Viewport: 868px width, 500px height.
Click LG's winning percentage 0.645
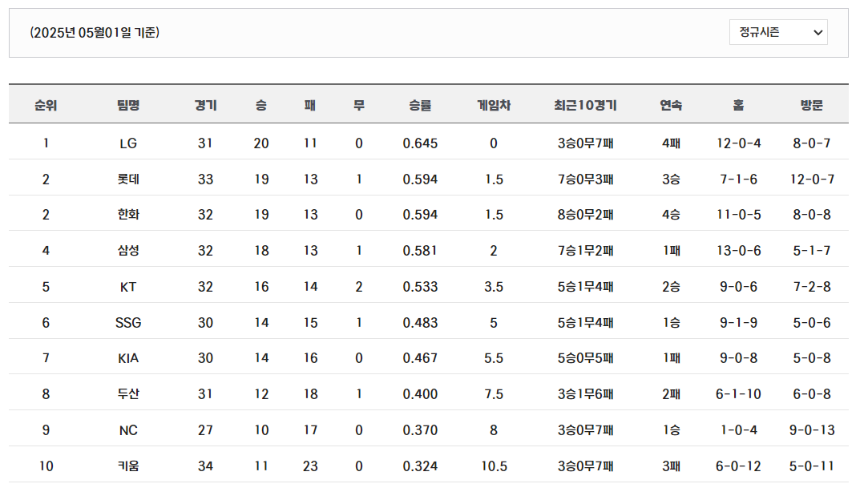[420, 143]
